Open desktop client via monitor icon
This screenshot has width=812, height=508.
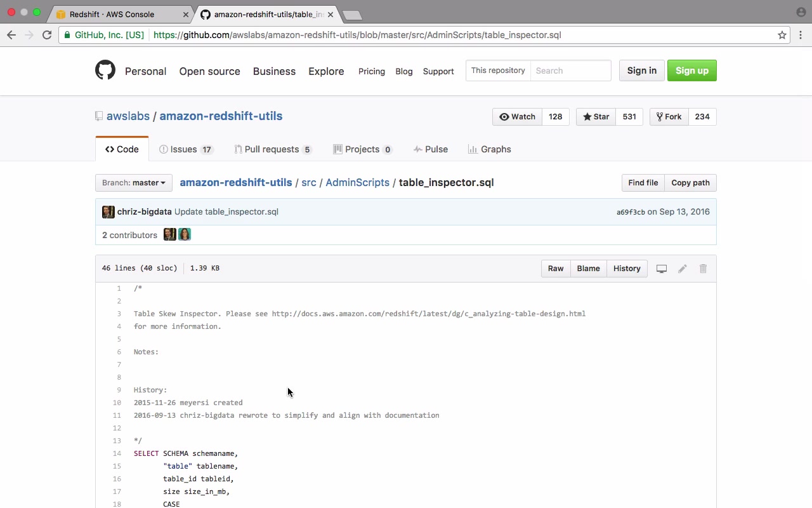(662, 269)
